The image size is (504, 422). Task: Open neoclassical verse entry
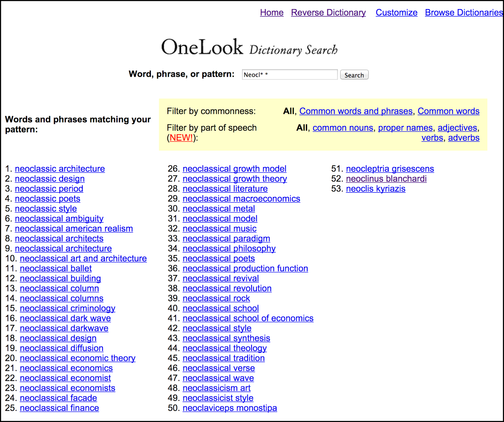point(219,368)
